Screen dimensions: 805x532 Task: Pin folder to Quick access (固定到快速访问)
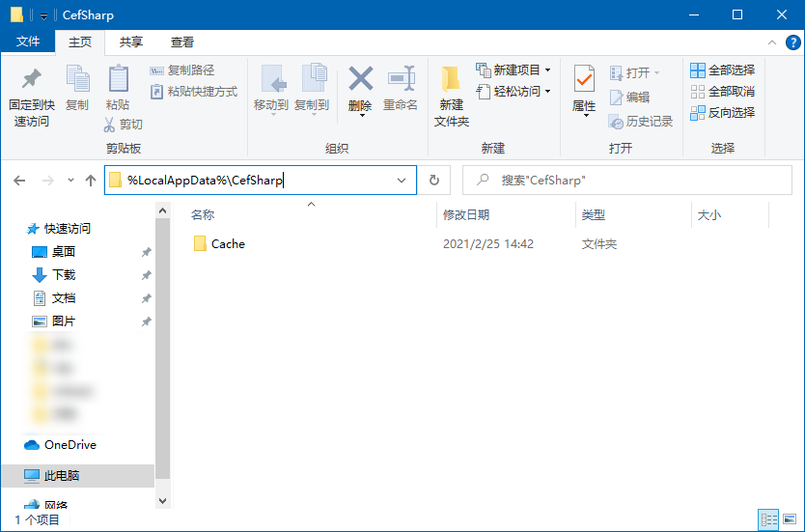(x=31, y=98)
